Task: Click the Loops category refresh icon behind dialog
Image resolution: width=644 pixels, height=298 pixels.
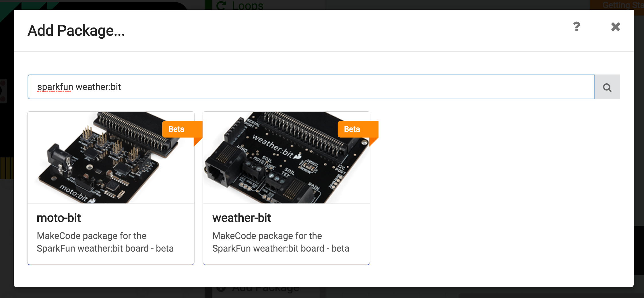Action: point(221,5)
